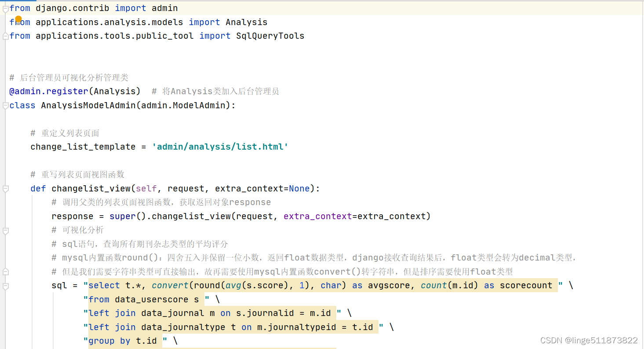Click 'changelist_view' in the def line
Image resolution: width=644 pixels, height=349 pixels.
pyautogui.click(x=91, y=188)
